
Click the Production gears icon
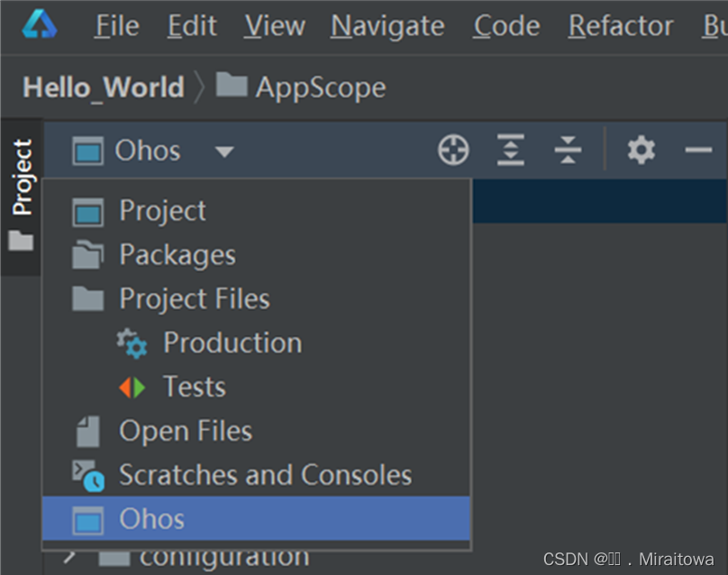click(x=132, y=343)
